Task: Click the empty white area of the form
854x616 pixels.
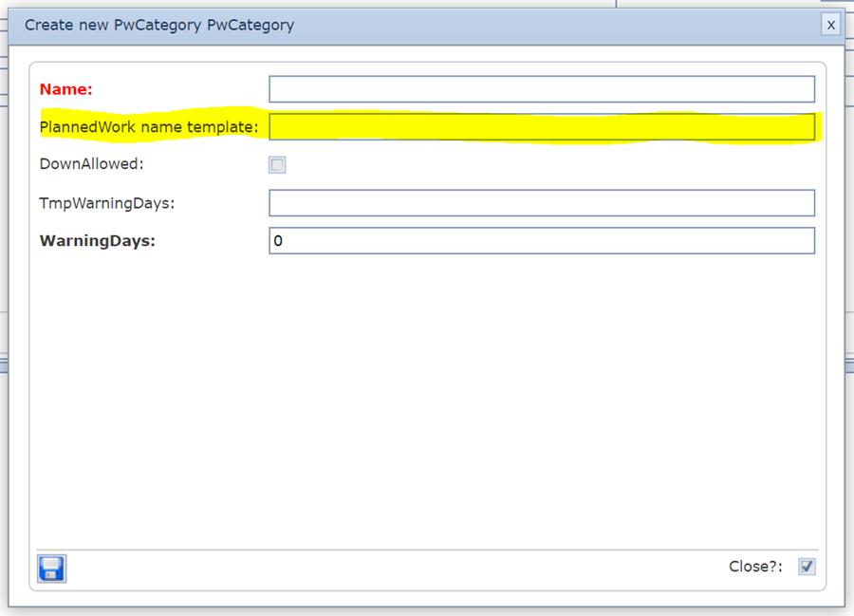Action: click(427, 399)
